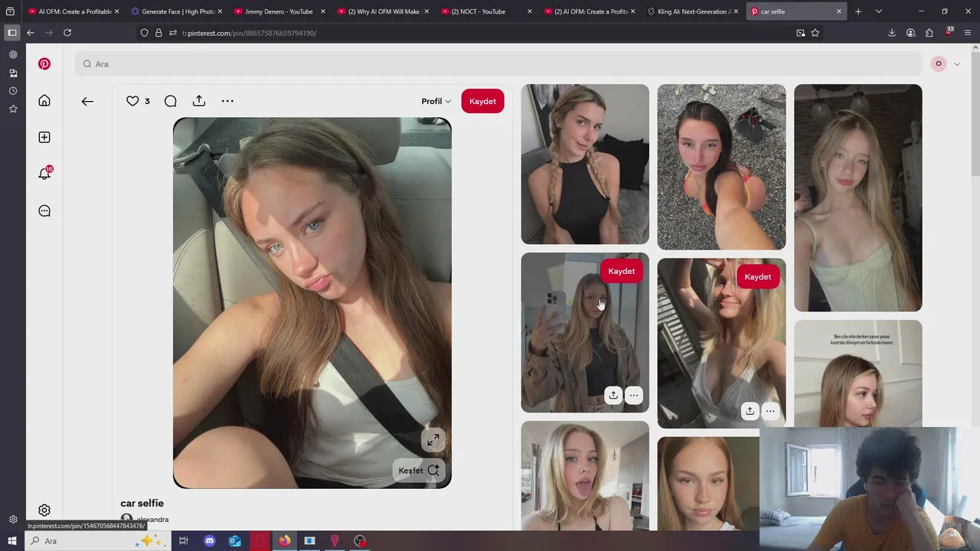Switch to first AI OFM Create a Profitable tab

pyautogui.click(x=73, y=11)
